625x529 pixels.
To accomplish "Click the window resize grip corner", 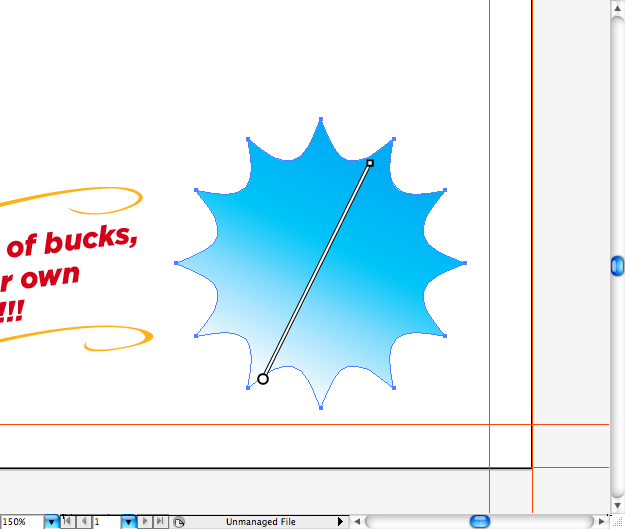I will point(617,521).
